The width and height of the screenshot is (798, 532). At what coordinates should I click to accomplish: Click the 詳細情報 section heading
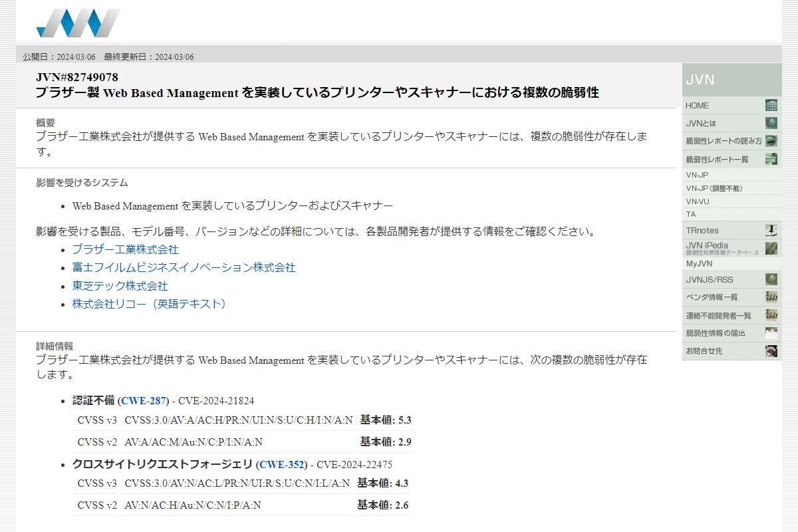55,346
